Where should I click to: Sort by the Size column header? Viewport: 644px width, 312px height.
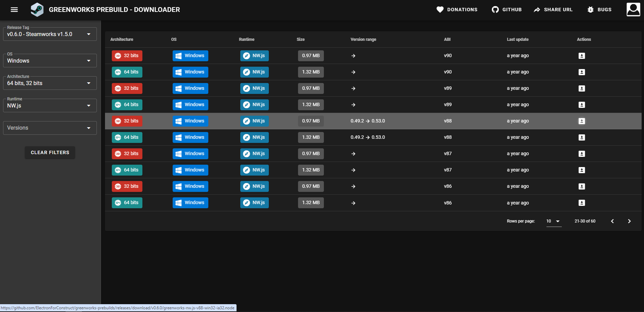pos(300,39)
